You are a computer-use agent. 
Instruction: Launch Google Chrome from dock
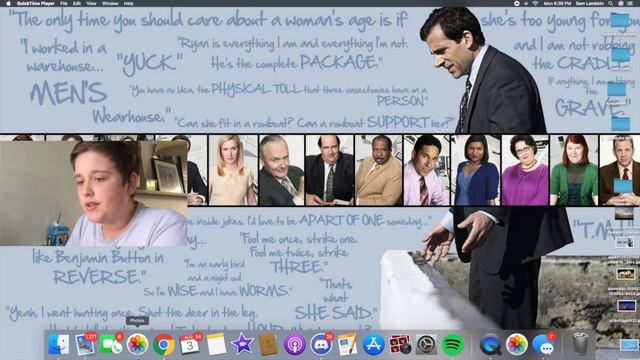[x=164, y=345]
